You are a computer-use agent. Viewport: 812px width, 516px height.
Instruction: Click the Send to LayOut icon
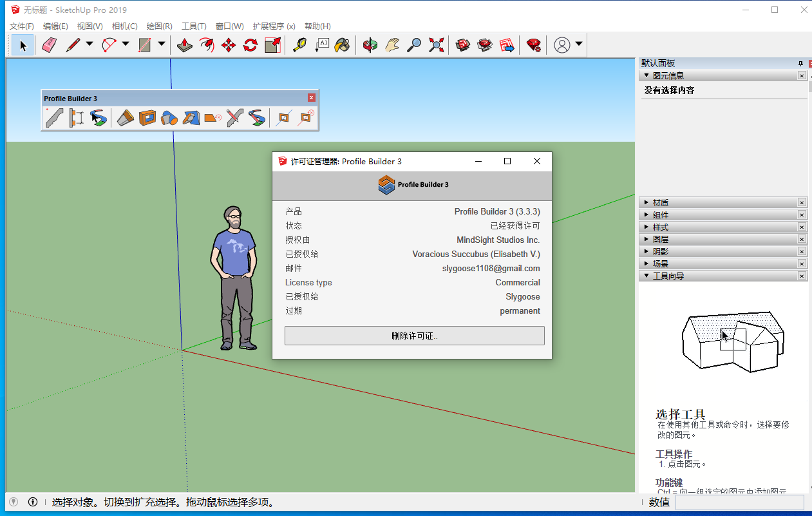click(507, 45)
